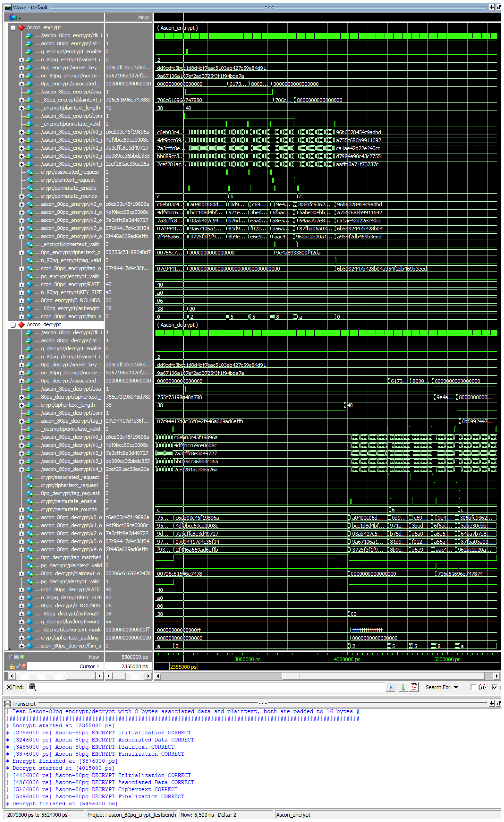Click the Msgs column header
This screenshot has width=504, height=822.
coord(143,18)
